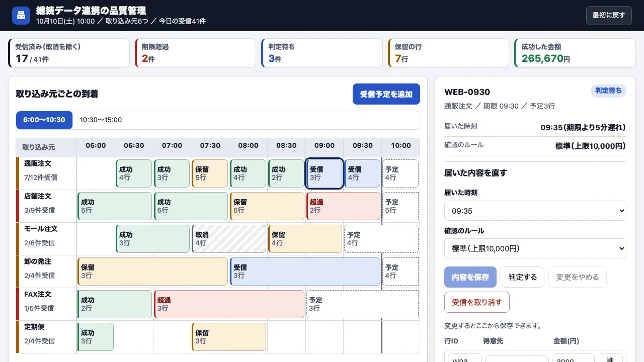Select the 通販注文 成功 3行 block at 07:00
The height and width of the screenshot is (362, 644).
point(172,173)
